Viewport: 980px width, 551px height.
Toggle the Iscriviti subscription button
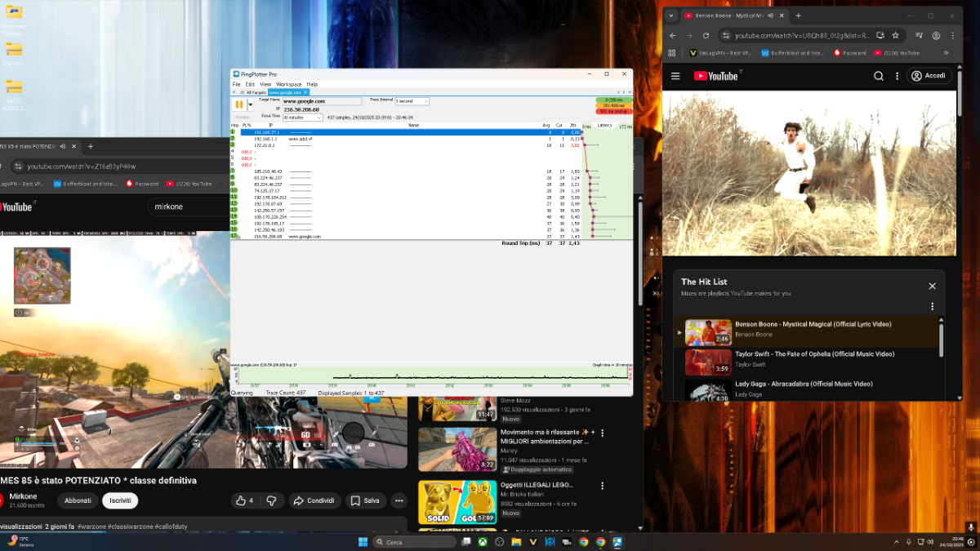click(120, 500)
